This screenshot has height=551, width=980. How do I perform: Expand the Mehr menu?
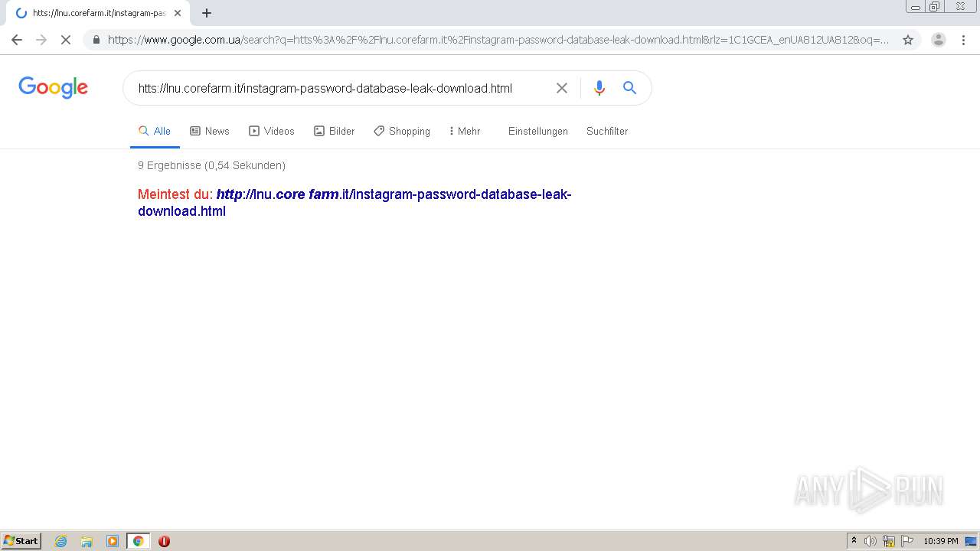pos(465,131)
